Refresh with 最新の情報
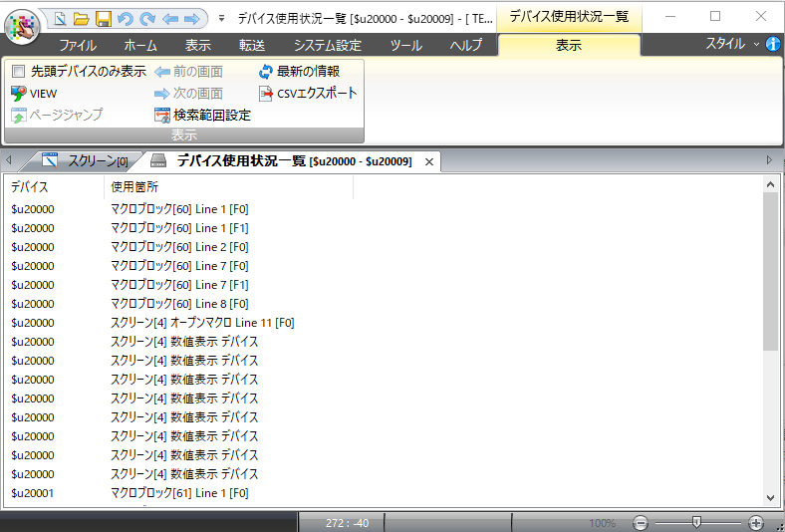This screenshot has height=532, width=785. tap(300, 72)
